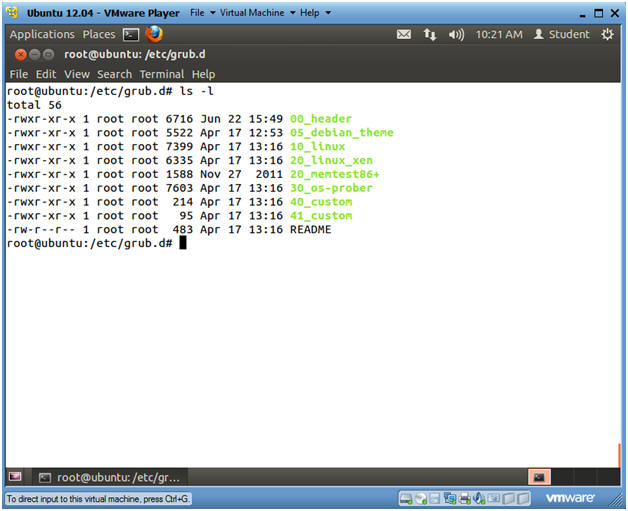Open the sound volume indicator
Screen dimensions: 628x511
[456, 34]
